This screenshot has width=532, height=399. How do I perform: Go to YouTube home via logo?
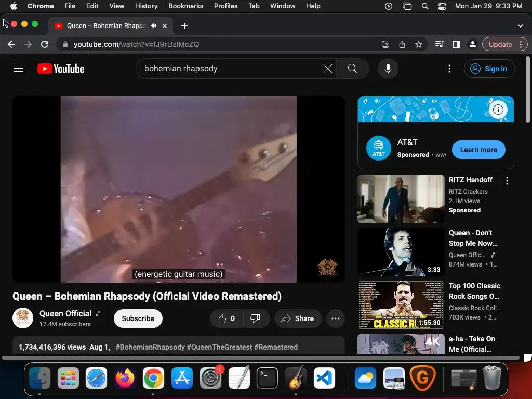click(x=61, y=69)
